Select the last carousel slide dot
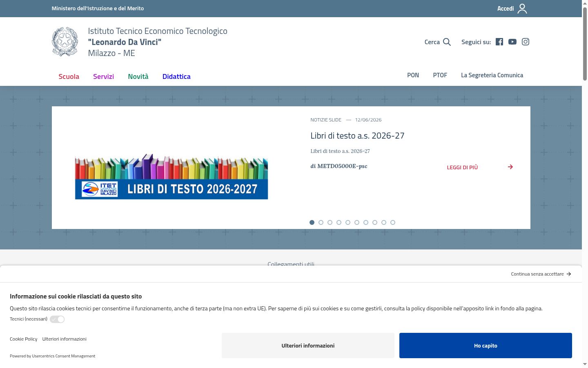The height and width of the screenshot is (368, 588). [393, 222]
